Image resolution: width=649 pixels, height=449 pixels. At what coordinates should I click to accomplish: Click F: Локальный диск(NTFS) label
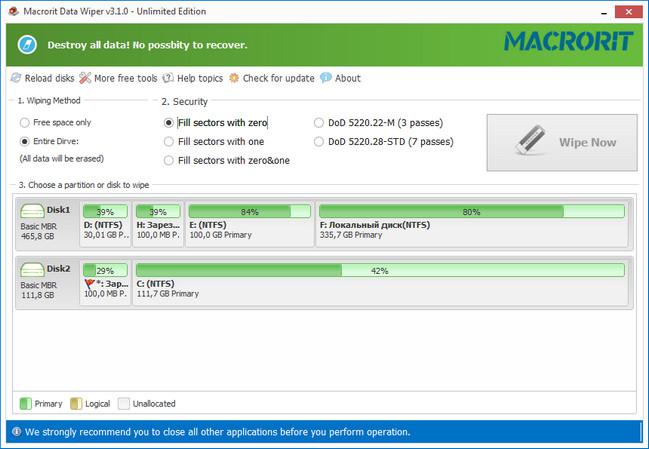point(375,225)
